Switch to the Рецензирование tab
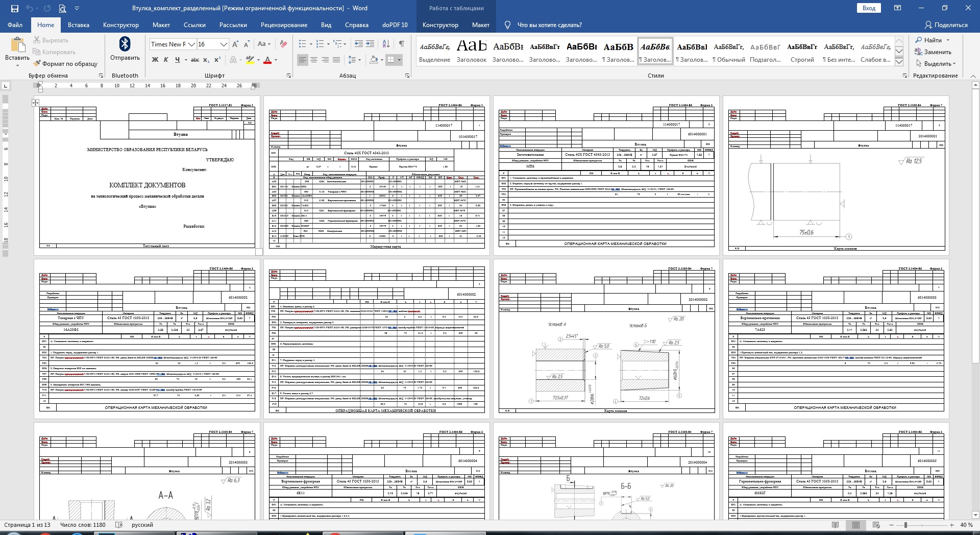The height and width of the screenshot is (535, 980). click(284, 25)
